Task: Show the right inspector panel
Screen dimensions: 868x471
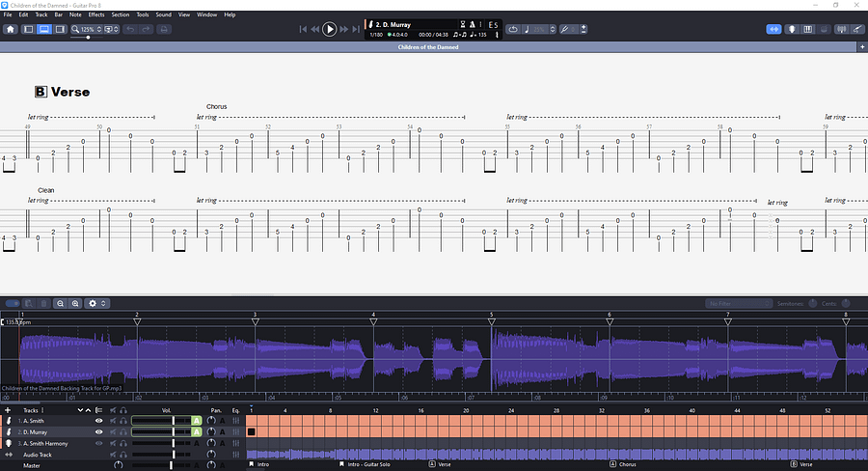Action: [60, 29]
